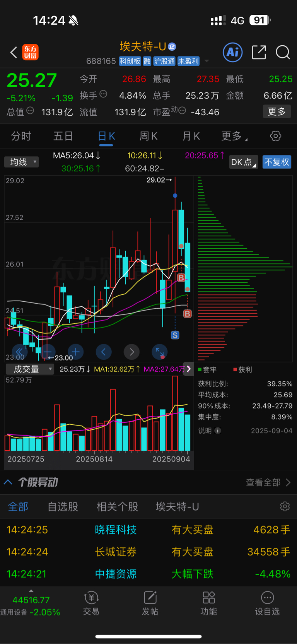The width and height of the screenshot is (297, 644).
Task: Open the 更多 chart period dropdown
Action: pyautogui.click(x=234, y=136)
